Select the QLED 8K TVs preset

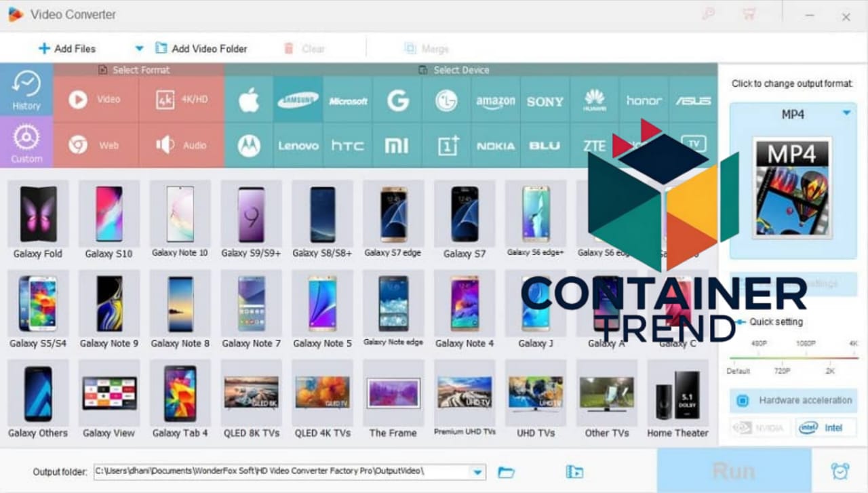pos(251,399)
